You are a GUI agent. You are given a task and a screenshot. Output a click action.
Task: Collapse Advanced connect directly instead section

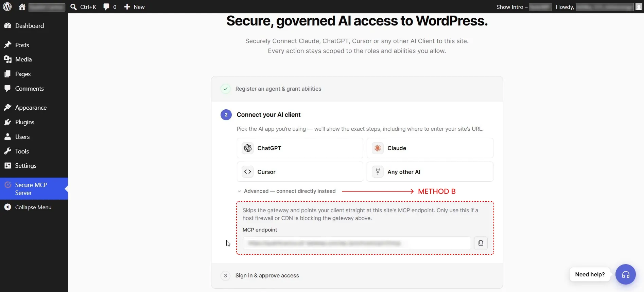(x=286, y=191)
